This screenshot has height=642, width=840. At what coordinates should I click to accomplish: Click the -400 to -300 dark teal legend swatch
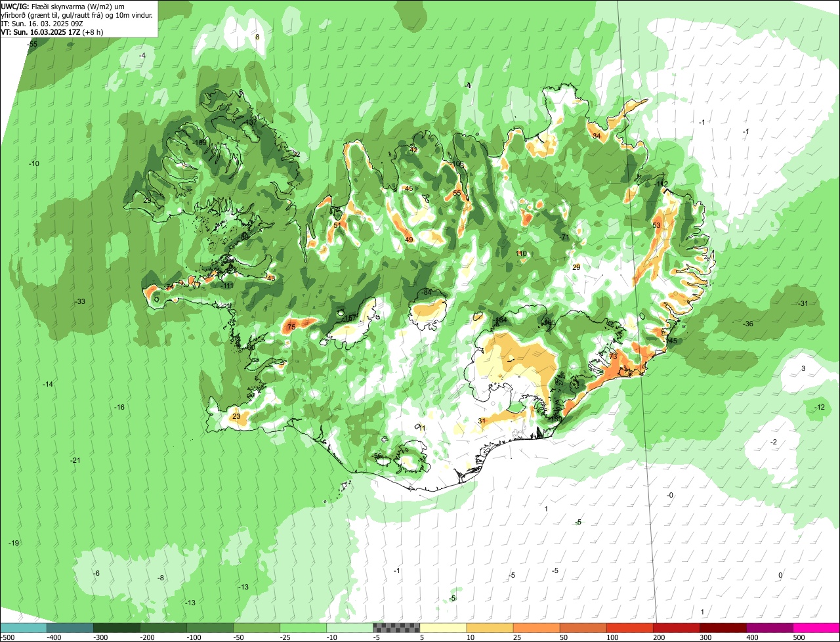[70, 628]
